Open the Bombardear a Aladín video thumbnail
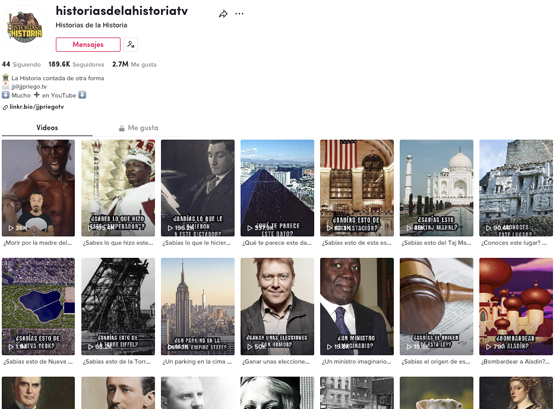This screenshot has width=555, height=409. click(x=516, y=306)
